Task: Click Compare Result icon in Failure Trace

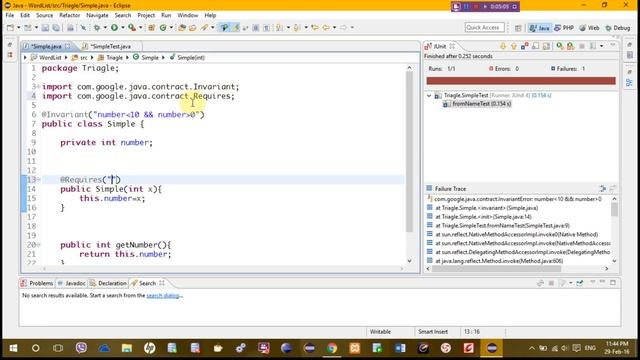Action: click(602, 189)
